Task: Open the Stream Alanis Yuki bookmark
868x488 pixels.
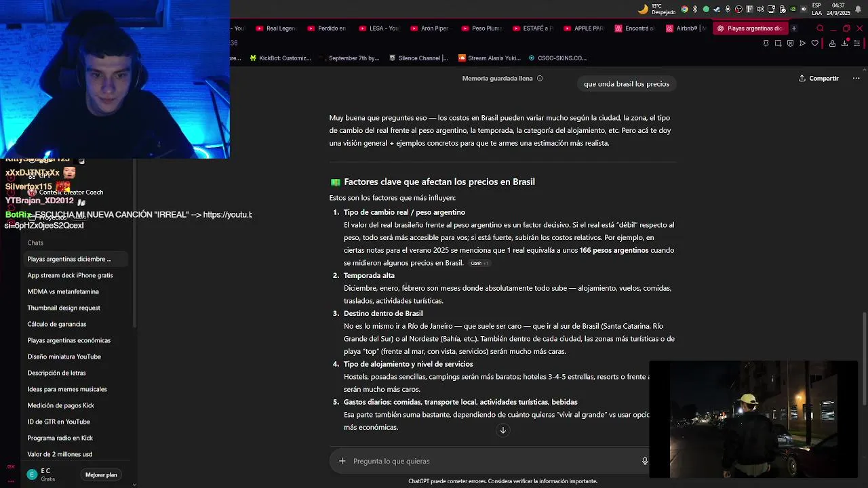Action: tap(490, 58)
